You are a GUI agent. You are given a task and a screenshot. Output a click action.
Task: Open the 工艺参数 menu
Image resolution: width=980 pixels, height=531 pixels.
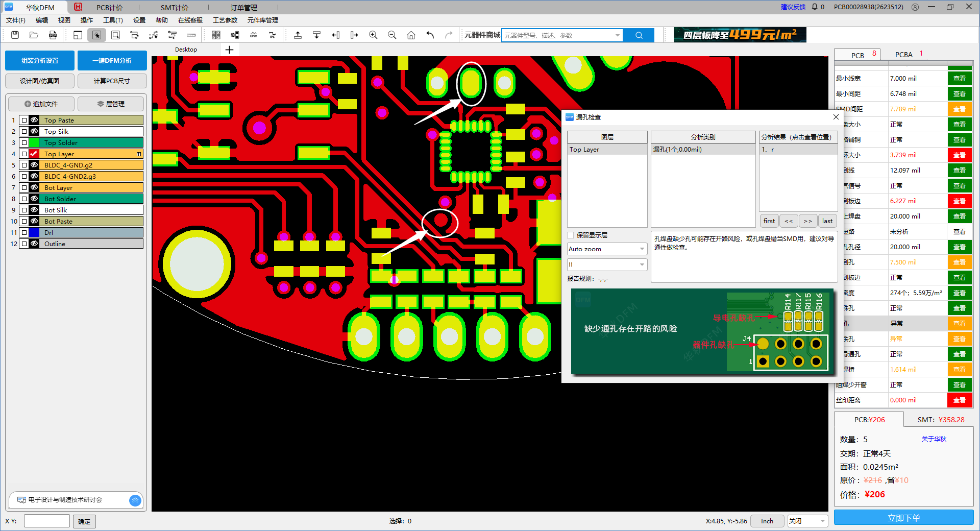pyautogui.click(x=225, y=20)
